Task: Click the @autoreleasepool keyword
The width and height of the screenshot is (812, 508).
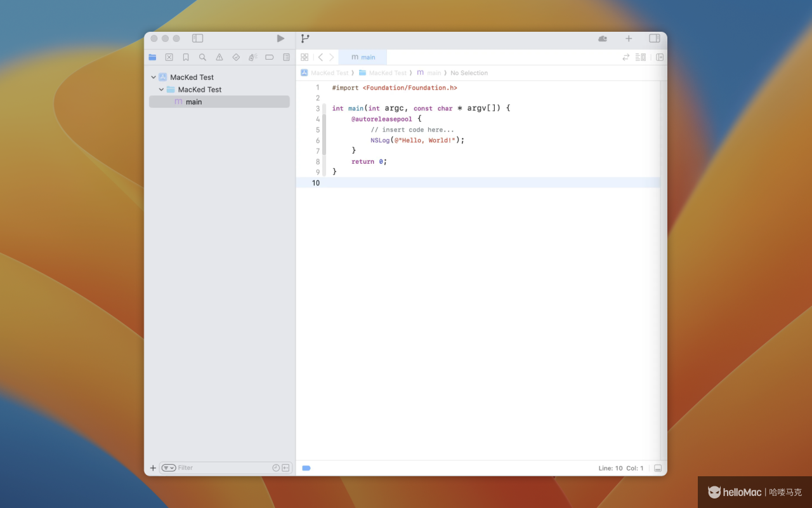Action: pos(381,119)
